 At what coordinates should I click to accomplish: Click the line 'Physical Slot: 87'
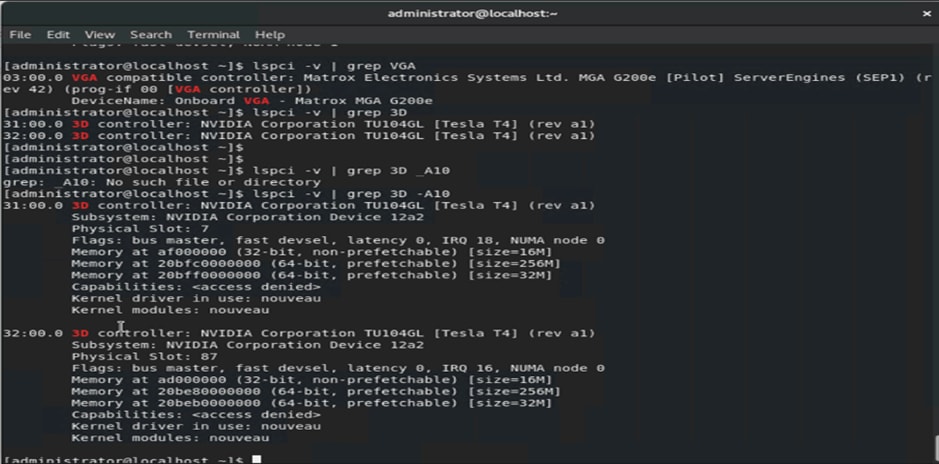click(144, 356)
